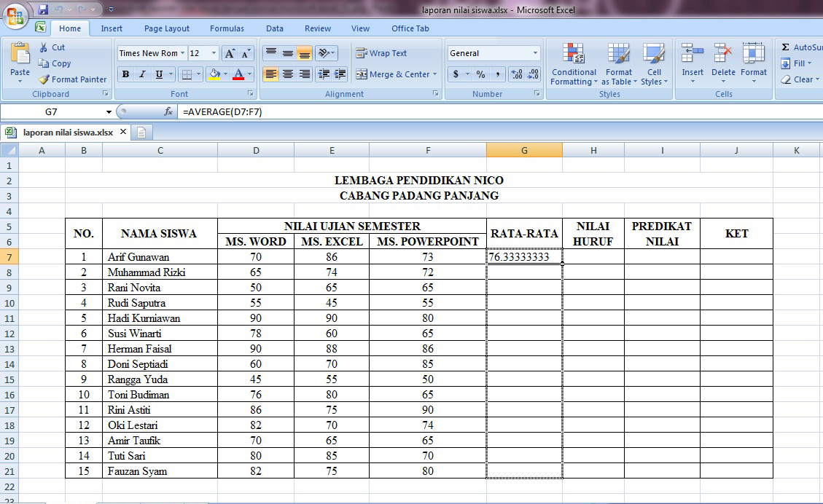The image size is (823, 504).
Task: Apply the red font color
Action: point(238,74)
